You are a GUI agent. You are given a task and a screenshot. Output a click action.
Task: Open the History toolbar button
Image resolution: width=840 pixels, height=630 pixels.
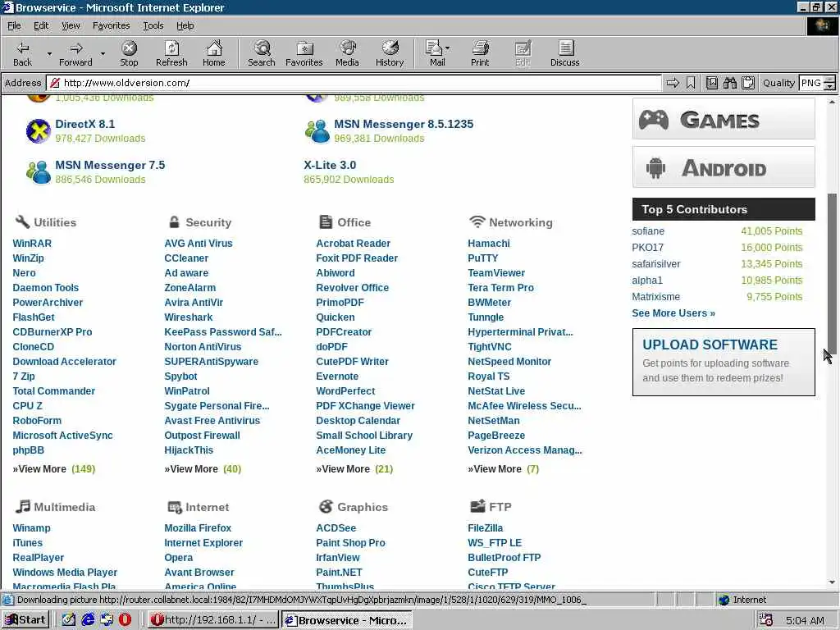[x=390, y=53]
